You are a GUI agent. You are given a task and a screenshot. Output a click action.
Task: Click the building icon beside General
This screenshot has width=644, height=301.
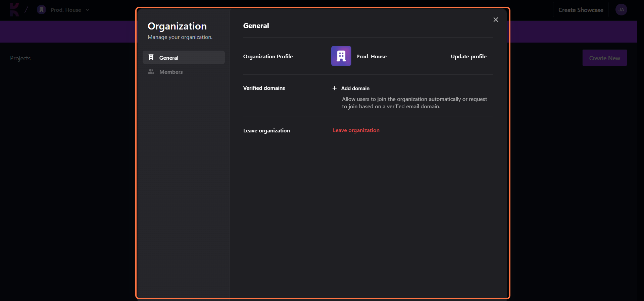click(151, 57)
